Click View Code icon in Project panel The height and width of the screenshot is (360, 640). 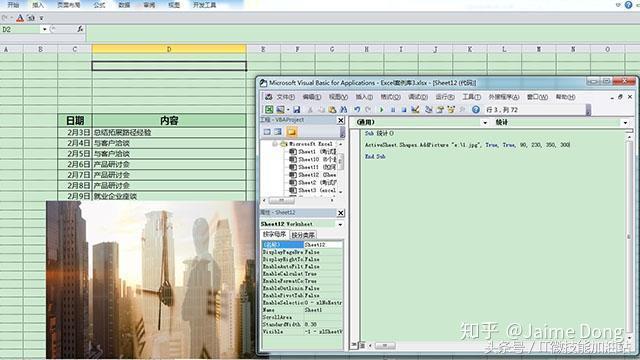tap(267, 132)
